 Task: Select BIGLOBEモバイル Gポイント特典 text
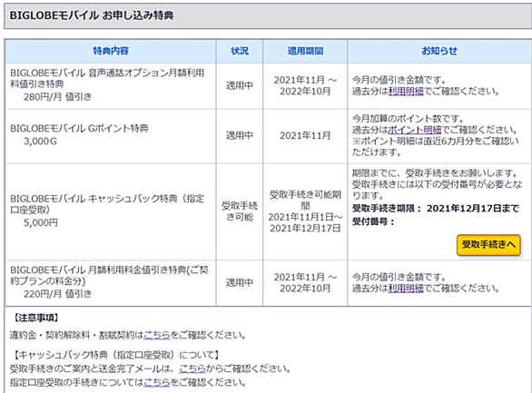coord(79,128)
